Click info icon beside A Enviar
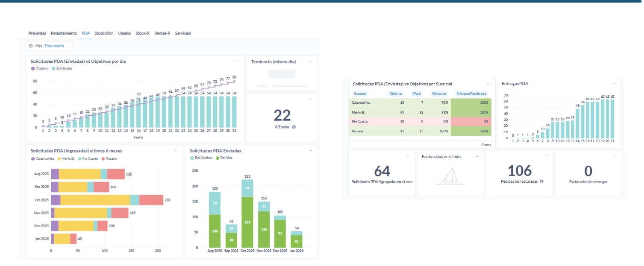This screenshot has height=266, width=644. point(294,127)
